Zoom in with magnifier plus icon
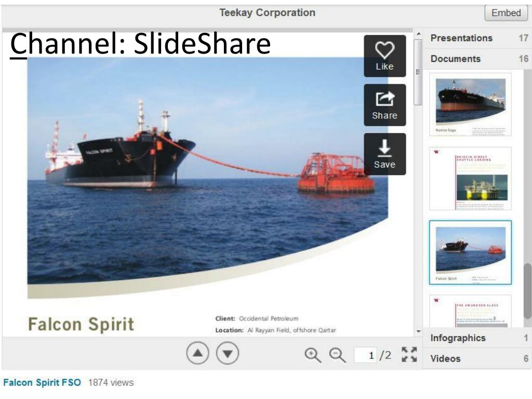This screenshot has height=399, width=532. click(x=312, y=355)
